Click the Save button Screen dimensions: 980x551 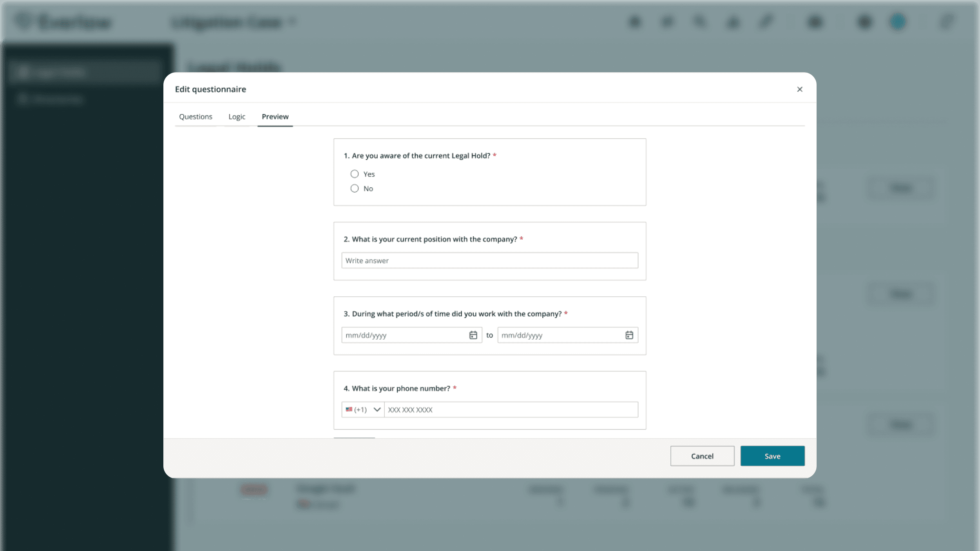tap(772, 456)
